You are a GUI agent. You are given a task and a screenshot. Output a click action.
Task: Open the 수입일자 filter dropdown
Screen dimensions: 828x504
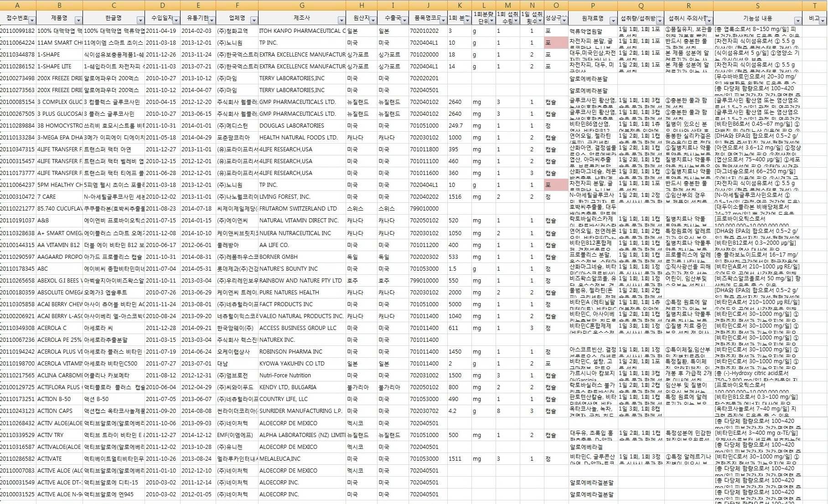click(x=176, y=21)
